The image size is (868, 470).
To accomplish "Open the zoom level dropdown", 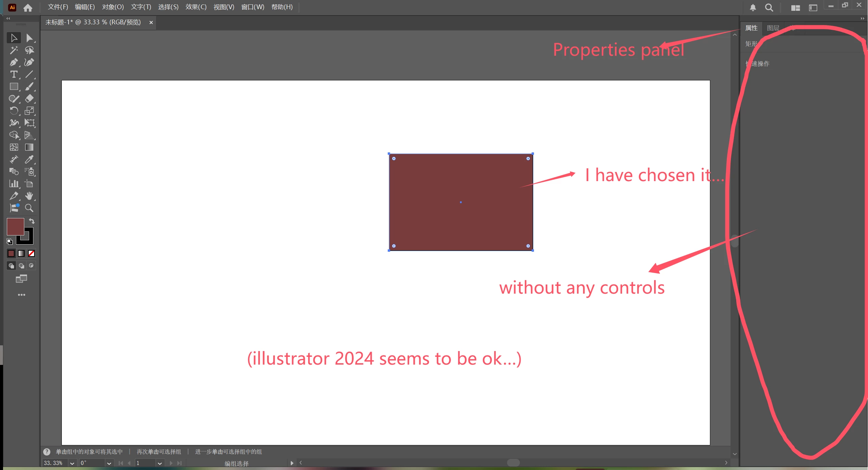I will pos(72,463).
